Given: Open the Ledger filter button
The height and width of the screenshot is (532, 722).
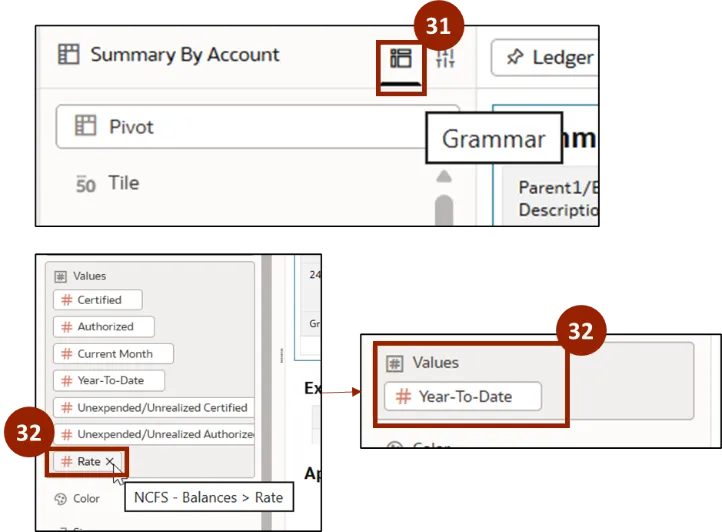Looking at the screenshot, I should pos(544,58).
